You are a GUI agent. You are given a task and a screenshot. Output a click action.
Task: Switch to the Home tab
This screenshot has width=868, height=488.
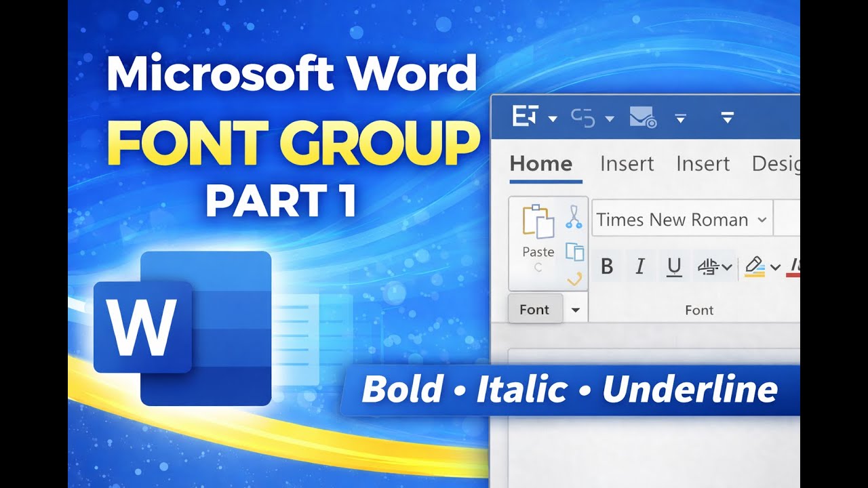click(541, 163)
